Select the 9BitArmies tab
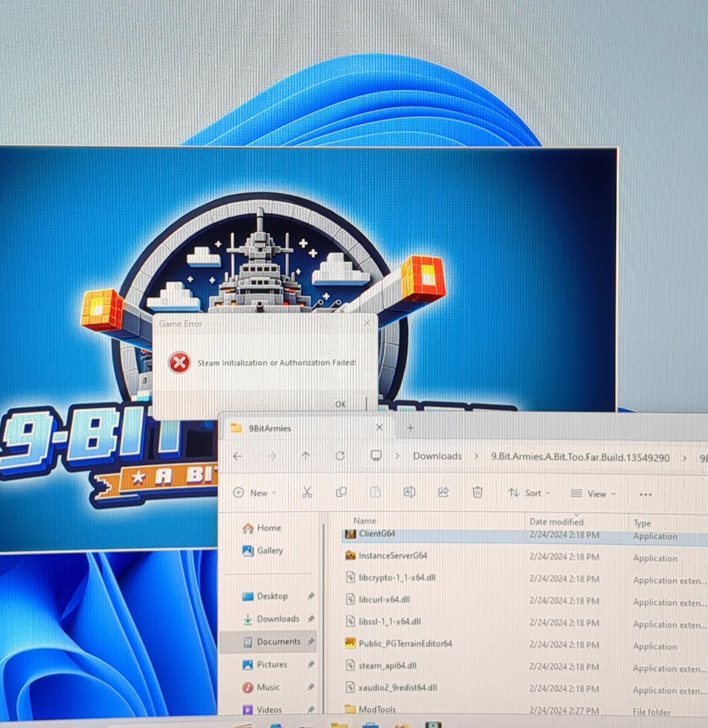The width and height of the screenshot is (708, 728). tap(269, 428)
